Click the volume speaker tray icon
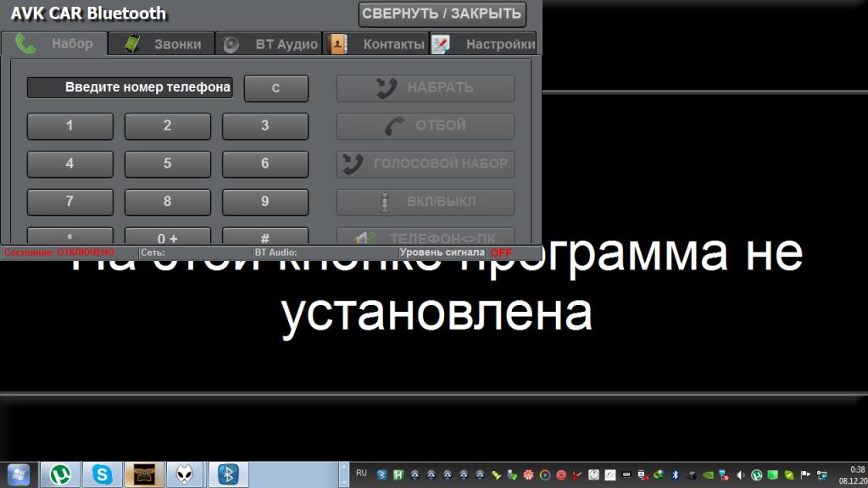Screen dimensions: 868x488 [740, 474]
